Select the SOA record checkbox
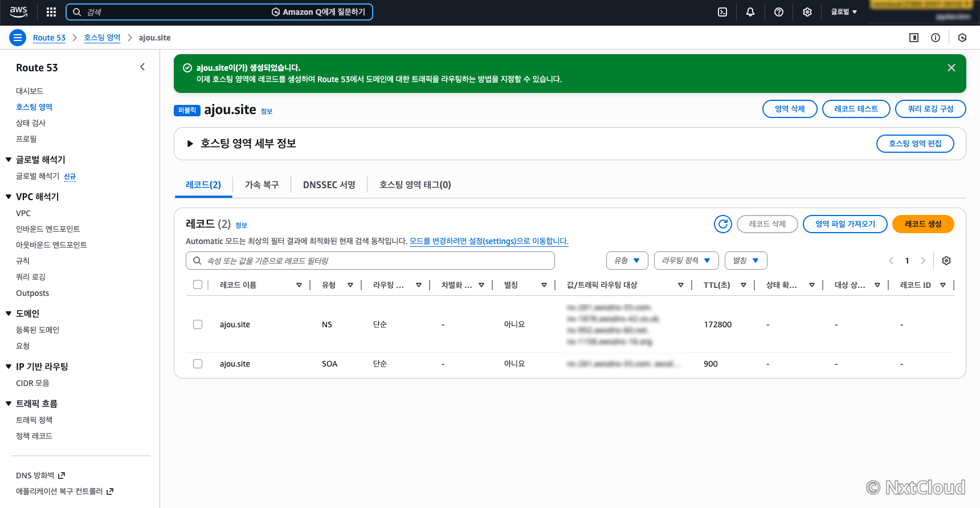980x508 pixels. [x=198, y=364]
